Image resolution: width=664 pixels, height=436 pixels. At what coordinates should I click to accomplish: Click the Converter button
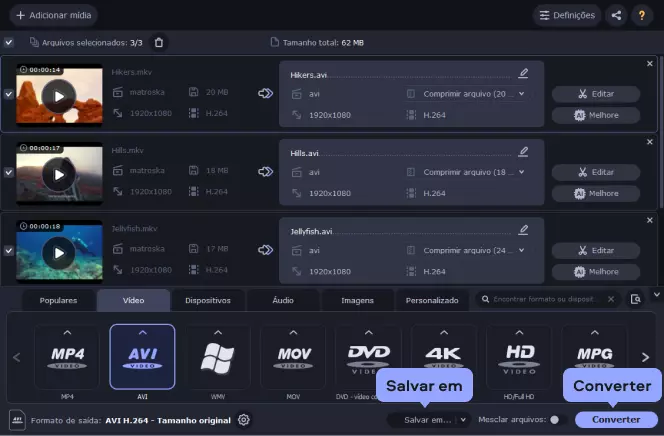pos(616,419)
